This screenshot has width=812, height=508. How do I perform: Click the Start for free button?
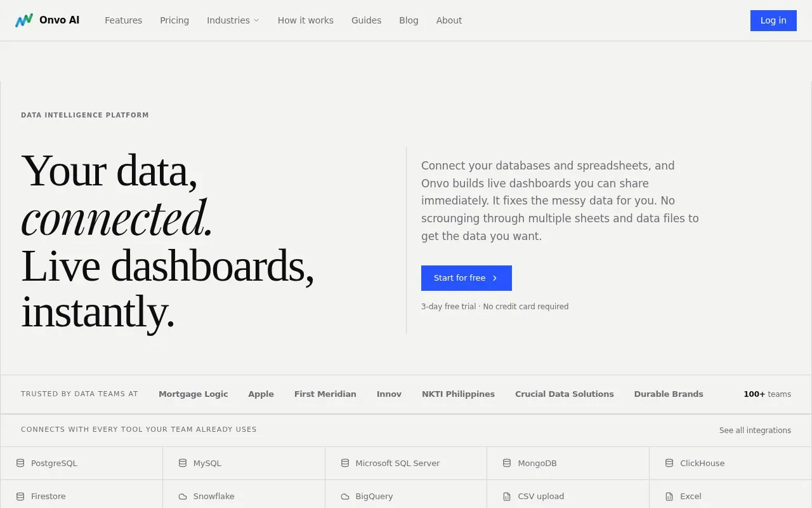click(x=466, y=278)
